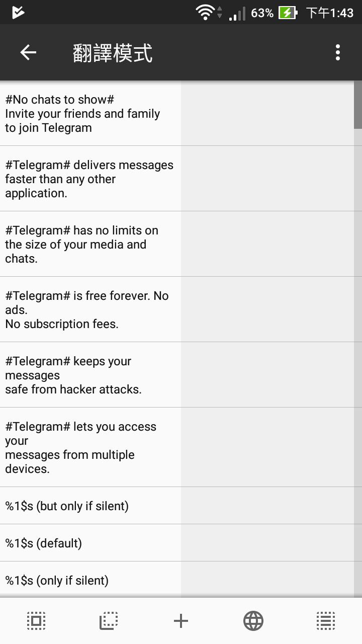Image resolution: width=362 pixels, height=644 pixels.
Task: Tap the back arrow in the header
Action: click(x=28, y=52)
